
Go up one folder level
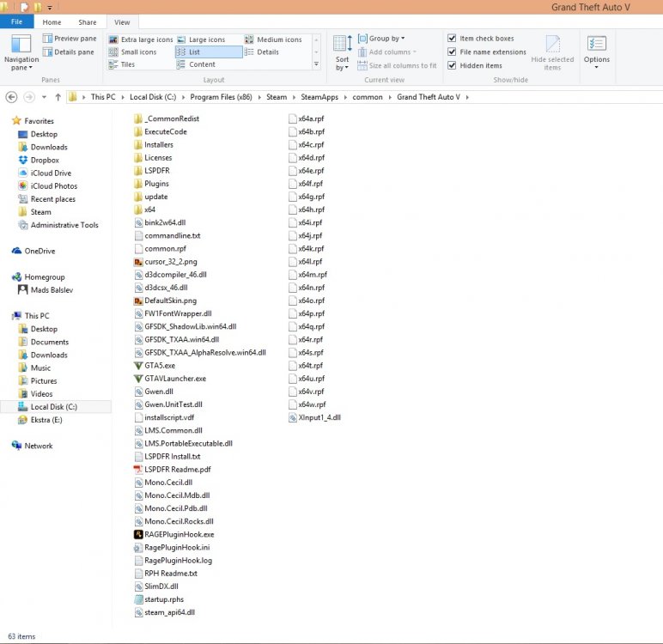click(x=58, y=97)
